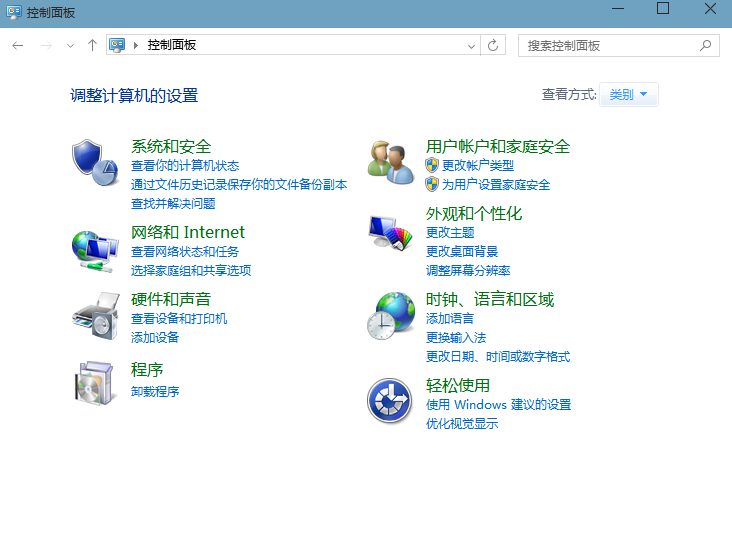732x539 pixels.
Task: Click the Programs disc box icon
Action: point(95,382)
